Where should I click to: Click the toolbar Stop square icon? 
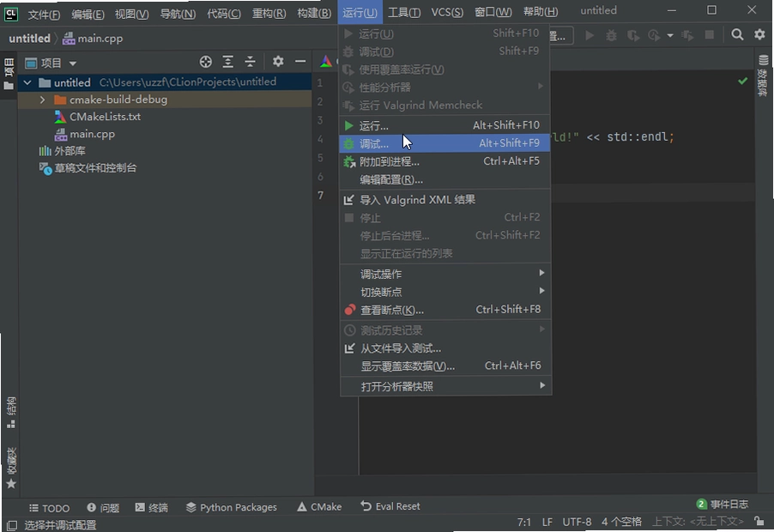pyautogui.click(x=710, y=35)
